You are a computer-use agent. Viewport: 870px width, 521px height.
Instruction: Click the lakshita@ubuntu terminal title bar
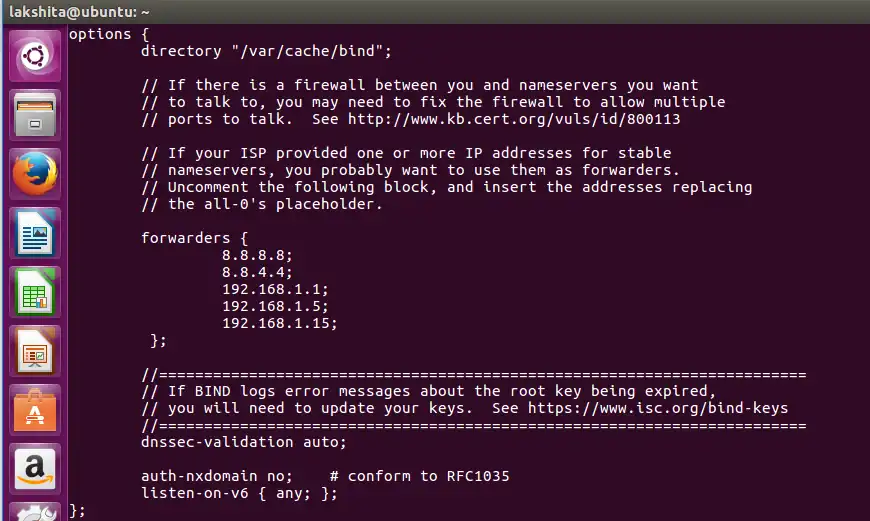[x=79, y=11]
